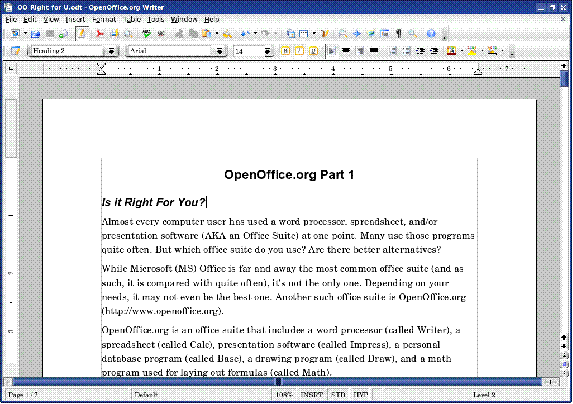Show Draw Functions from the standard toolbar

325,34
